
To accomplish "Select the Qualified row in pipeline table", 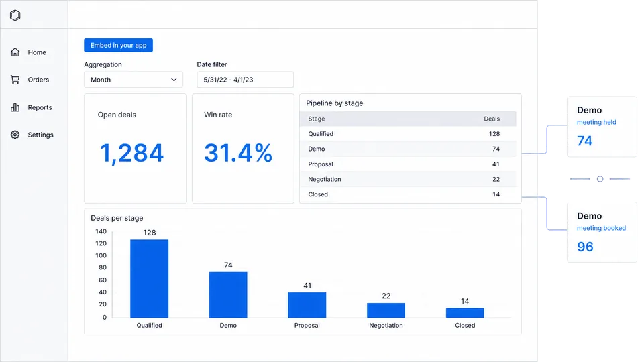I will (408, 134).
